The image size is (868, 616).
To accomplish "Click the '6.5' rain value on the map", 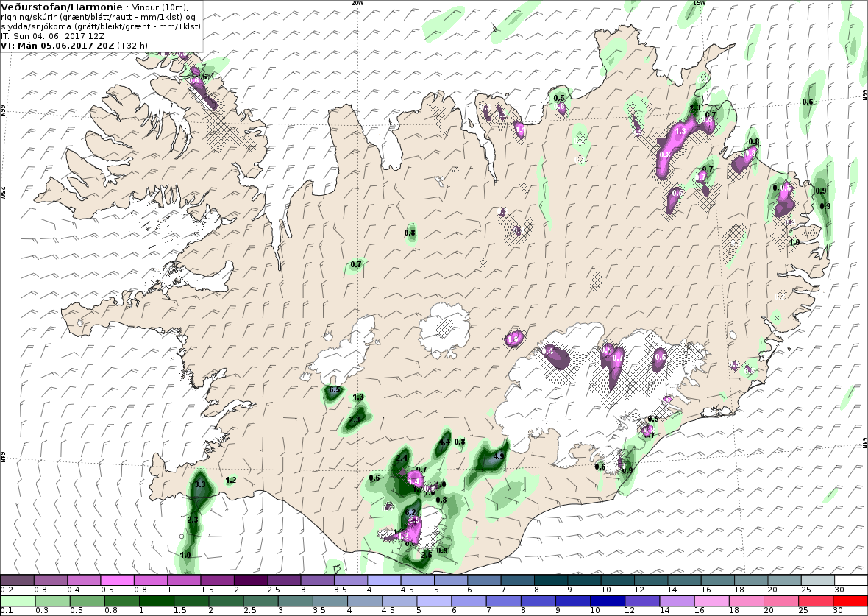I will point(335,390).
